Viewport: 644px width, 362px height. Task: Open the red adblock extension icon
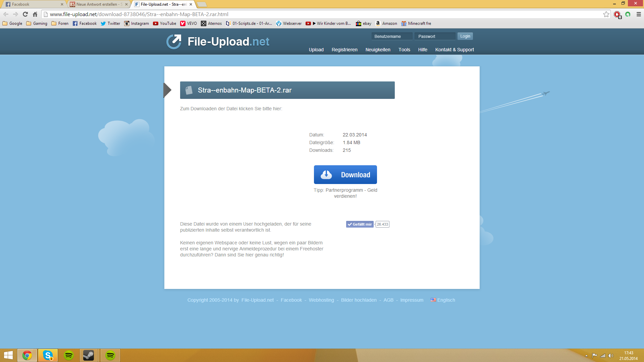tap(617, 14)
